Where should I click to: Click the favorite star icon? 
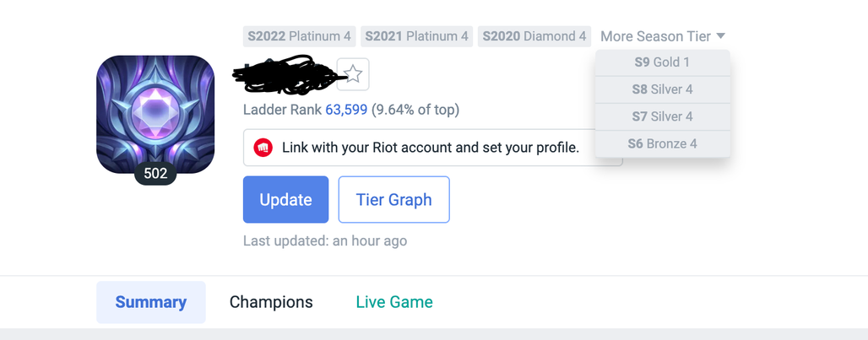pyautogui.click(x=353, y=74)
